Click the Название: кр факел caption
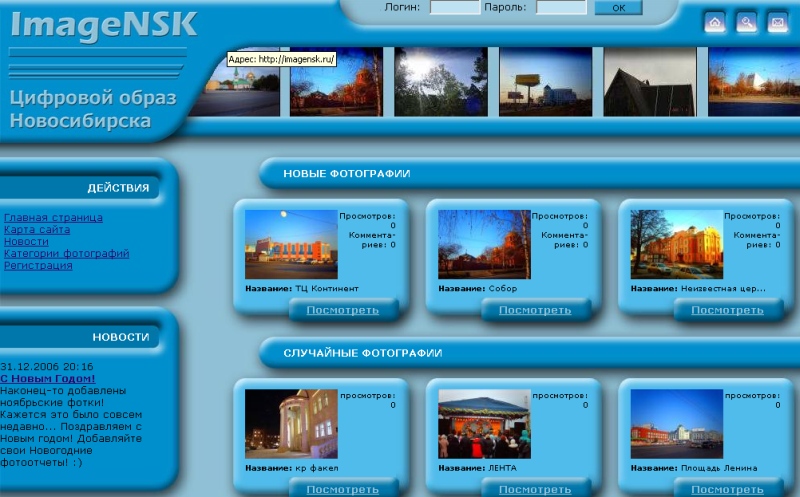Screen dimensions: 800x497 coord(291,468)
